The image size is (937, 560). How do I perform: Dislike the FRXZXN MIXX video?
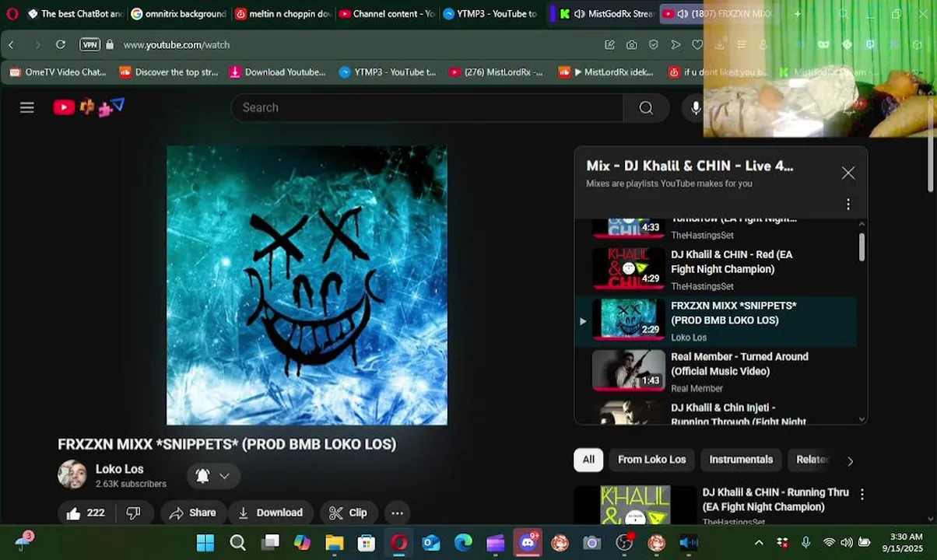[133, 513]
